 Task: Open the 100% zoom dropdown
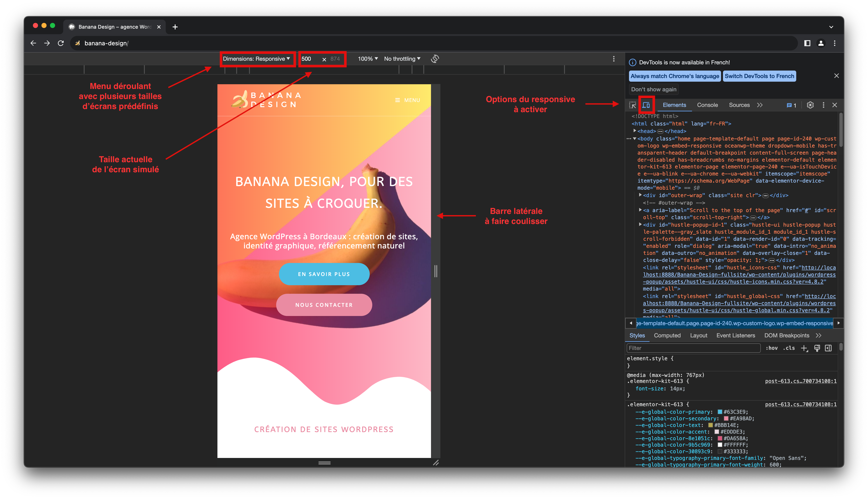[x=368, y=59]
